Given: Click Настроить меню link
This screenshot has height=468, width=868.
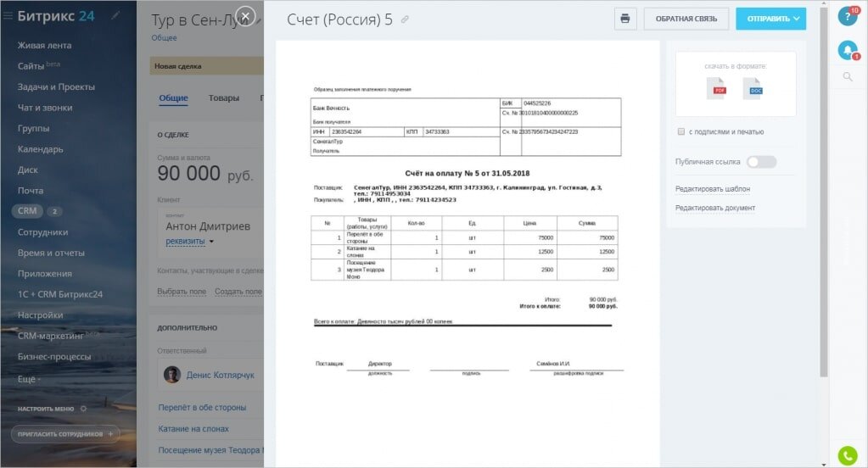Looking at the screenshot, I should point(45,409).
